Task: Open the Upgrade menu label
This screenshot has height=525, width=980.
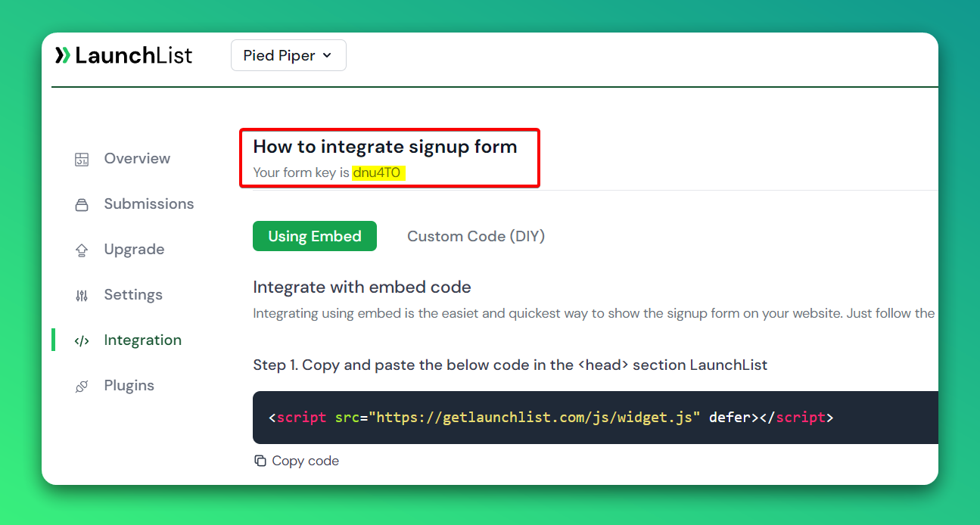Action: click(x=134, y=249)
